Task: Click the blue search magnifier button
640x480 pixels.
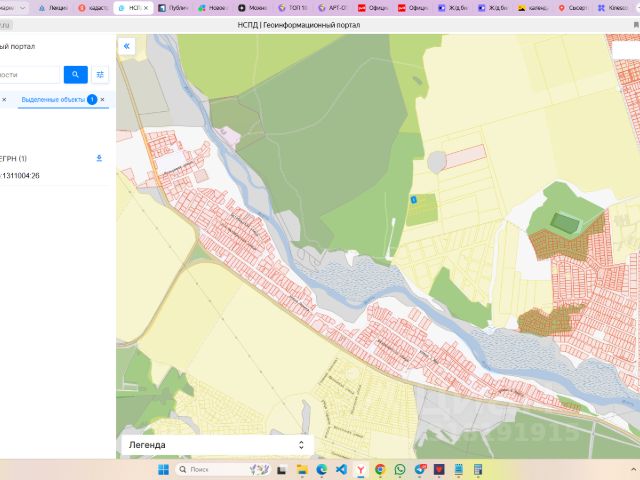Action: click(75, 74)
